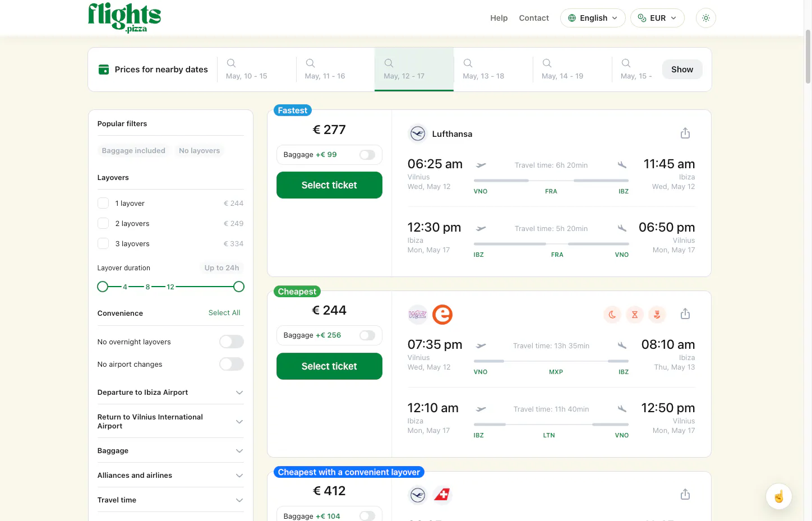The height and width of the screenshot is (521, 812).
Task: Click the long layover hourglass warning icon
Action: click(x=635, y=315)
